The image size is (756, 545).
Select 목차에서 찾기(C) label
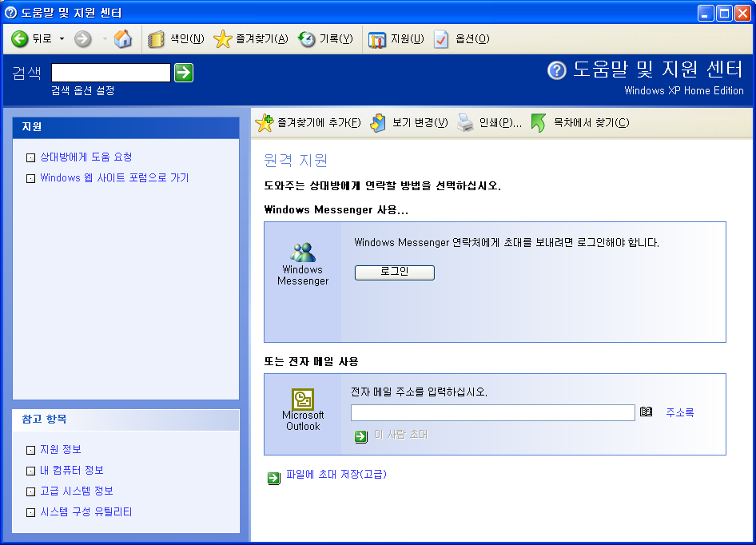click(x=591, y=122)
